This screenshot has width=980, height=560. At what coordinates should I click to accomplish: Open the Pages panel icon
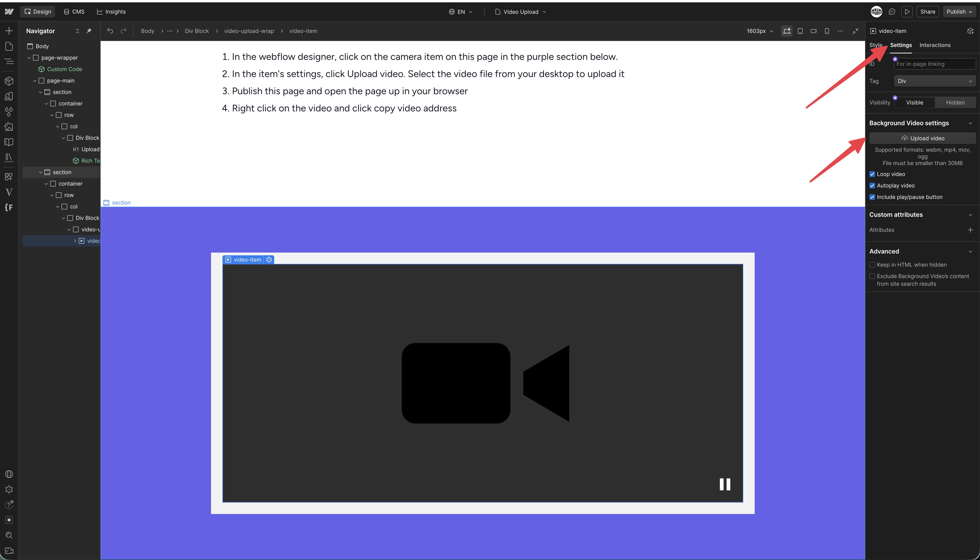click(x=9, y=46)
